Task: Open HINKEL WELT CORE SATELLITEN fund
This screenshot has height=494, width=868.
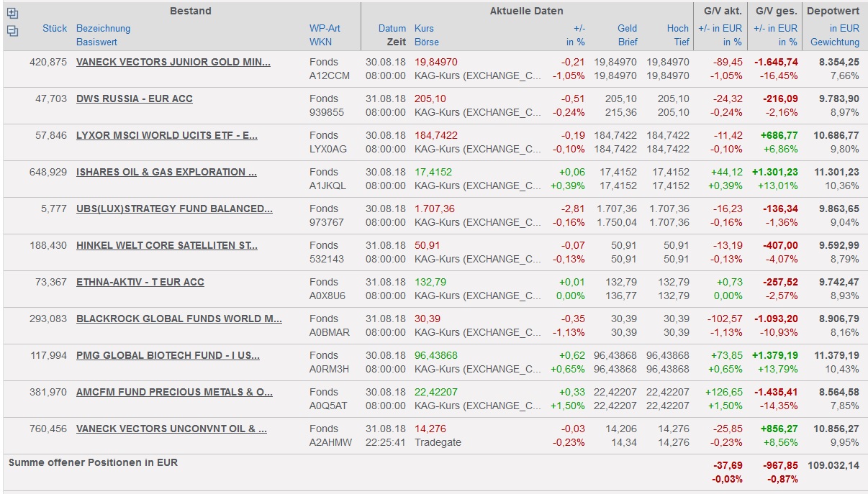Action: (x=167, y=245)
